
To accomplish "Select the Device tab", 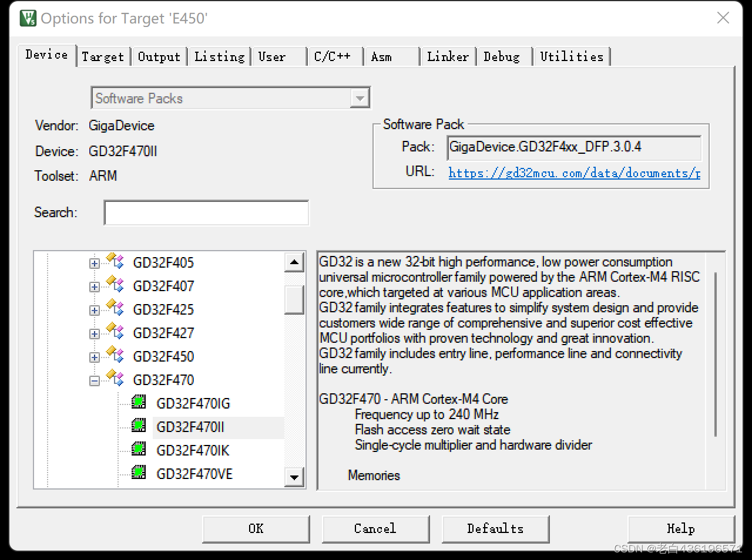I will (x=46, y=55).
